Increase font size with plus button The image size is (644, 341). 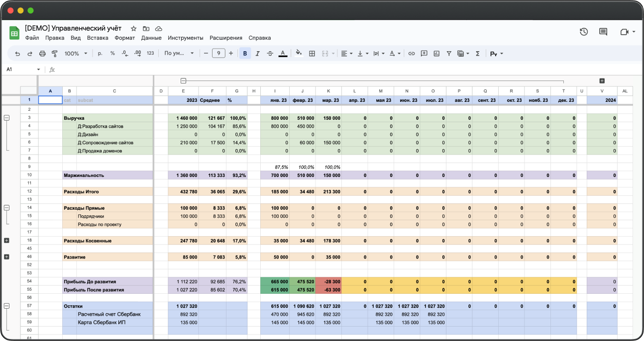tap(231, 54)
